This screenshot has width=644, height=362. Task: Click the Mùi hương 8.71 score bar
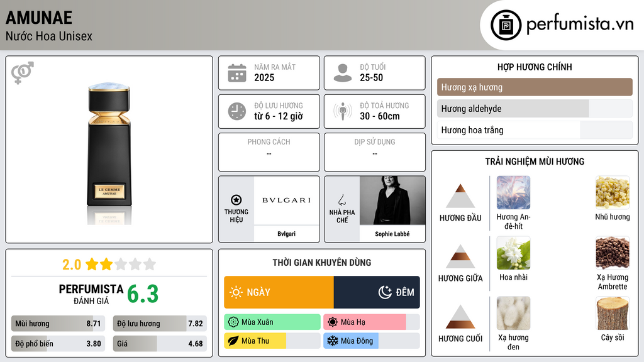click(58, 324)
